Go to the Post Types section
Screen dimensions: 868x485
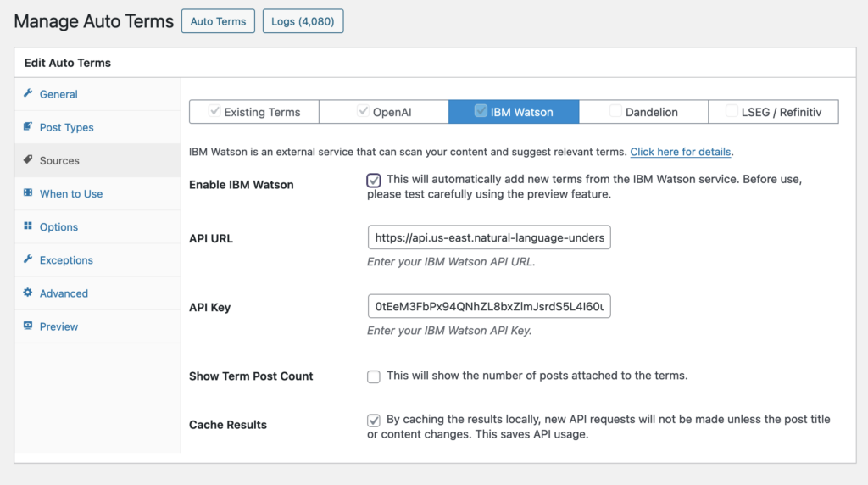[97, 127]
